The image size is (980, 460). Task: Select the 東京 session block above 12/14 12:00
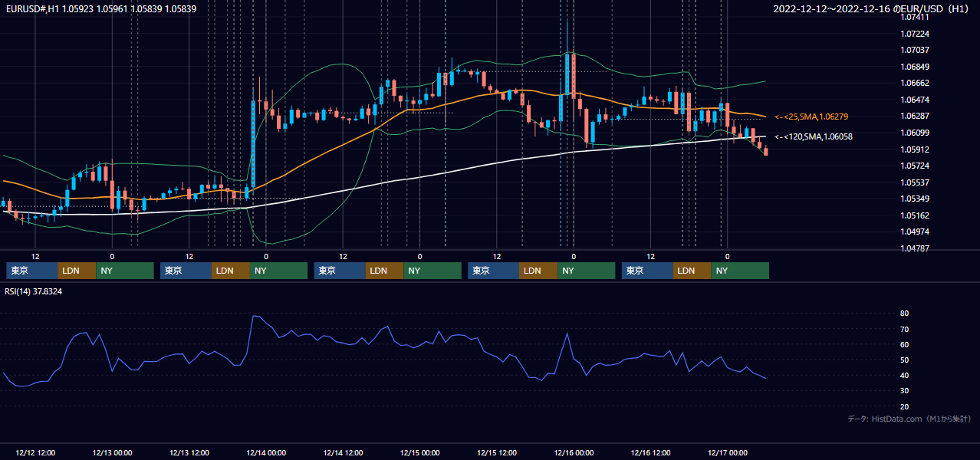click(340, 271)
